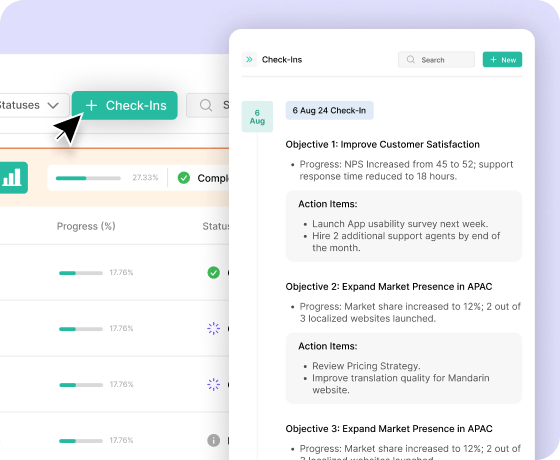Click the 17.76% value in third row

point(121,384)
